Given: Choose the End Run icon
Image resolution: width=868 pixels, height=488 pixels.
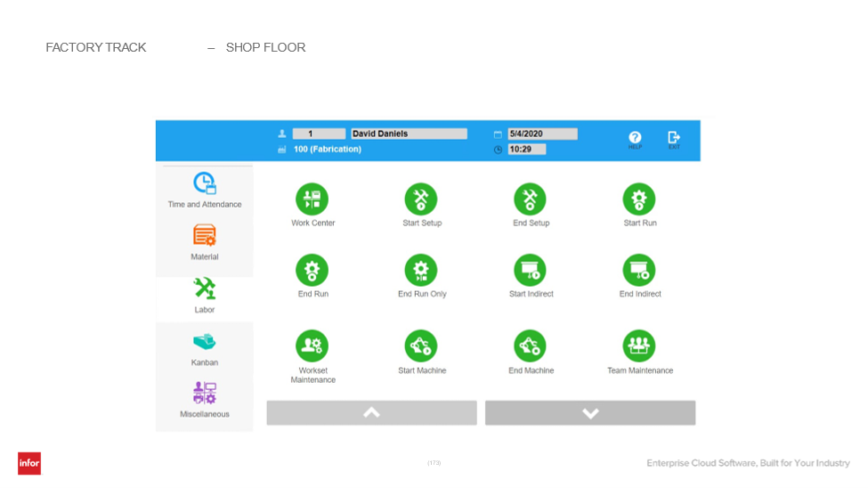Looking at the screenshot, I should click(312, 271).
